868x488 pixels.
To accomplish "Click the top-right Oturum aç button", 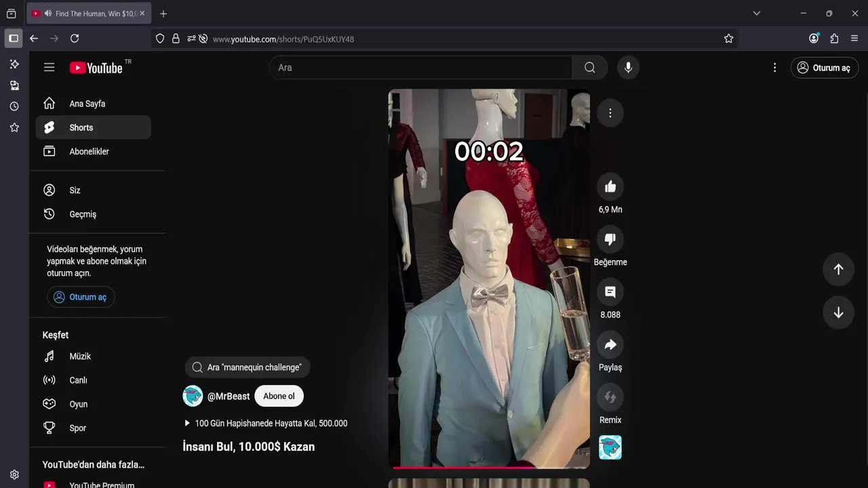I will [825, 68].
